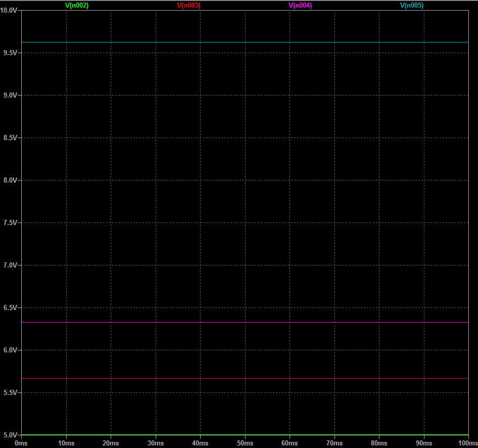Click the 0ms time axis label
This screenshot has height=448, width=478.
21,443
